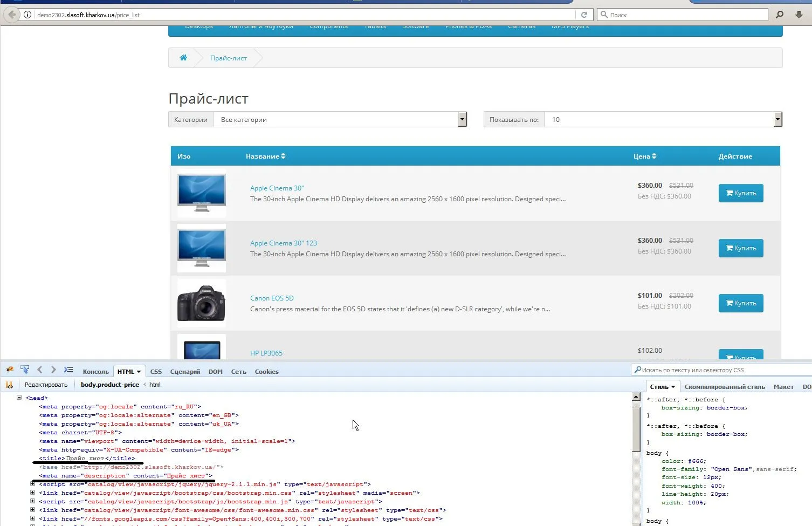Reload the page via the address bar

pos(584,15)
